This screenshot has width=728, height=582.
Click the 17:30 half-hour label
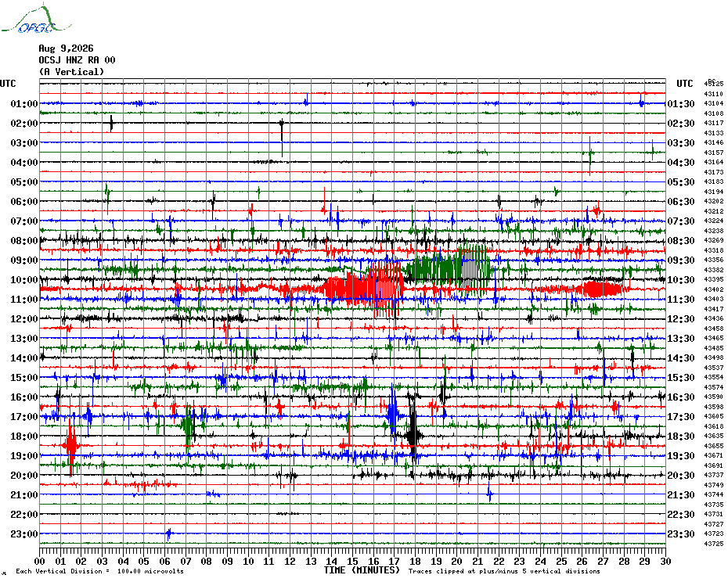click(681, 416)
